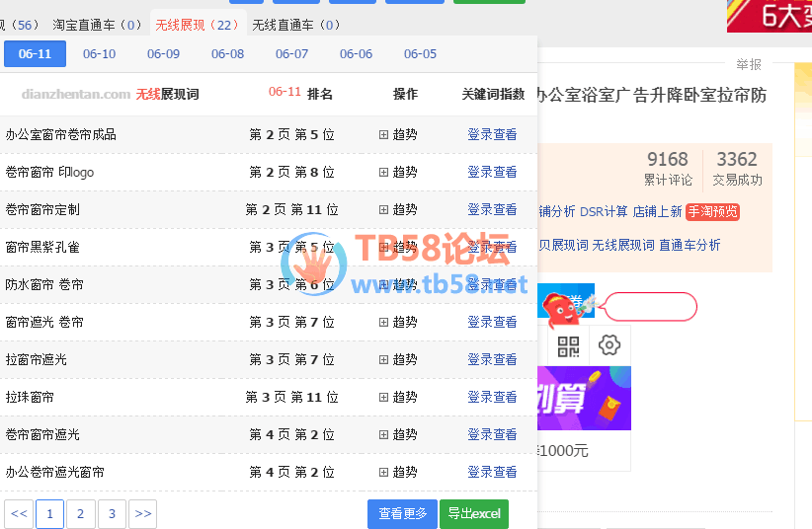Go to pagination page 2
Screen dimensions: 812x529
coord(80,514)
